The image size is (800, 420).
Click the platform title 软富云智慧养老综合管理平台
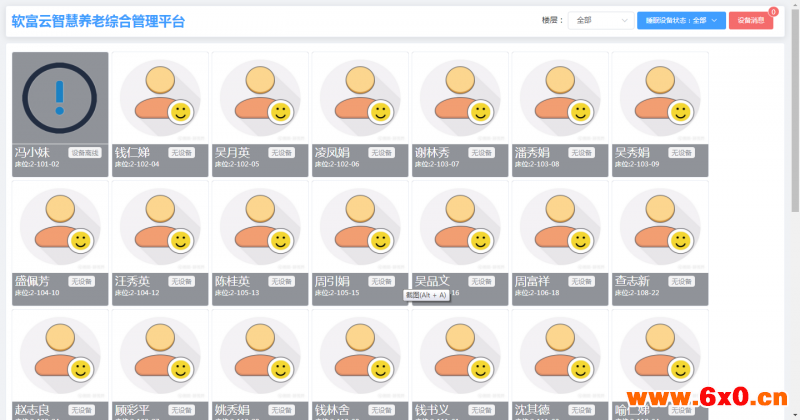coord(98,21)
